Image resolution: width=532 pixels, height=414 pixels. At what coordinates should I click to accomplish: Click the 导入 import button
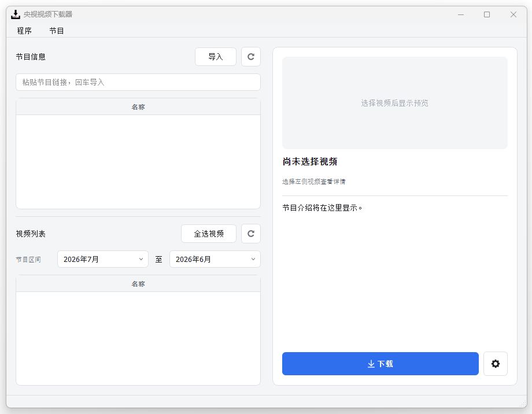click(216, 57)
